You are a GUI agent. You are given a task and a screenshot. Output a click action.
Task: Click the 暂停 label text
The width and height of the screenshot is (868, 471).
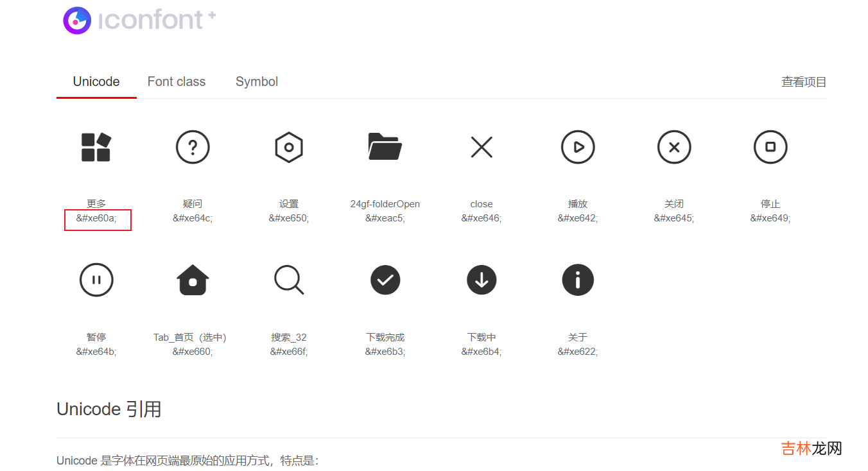pyautogui.click(x=96, y=338)
